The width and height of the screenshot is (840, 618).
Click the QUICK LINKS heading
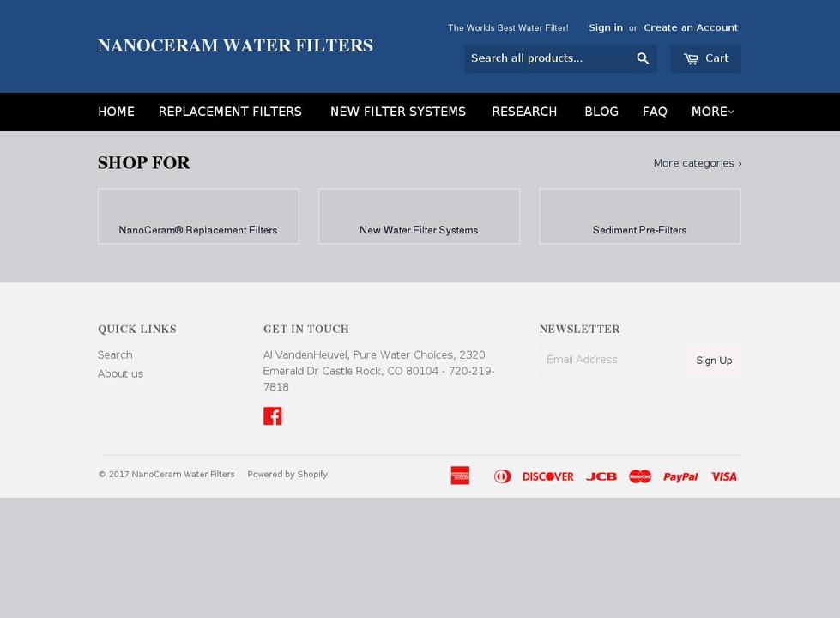(x=137, y=329)
